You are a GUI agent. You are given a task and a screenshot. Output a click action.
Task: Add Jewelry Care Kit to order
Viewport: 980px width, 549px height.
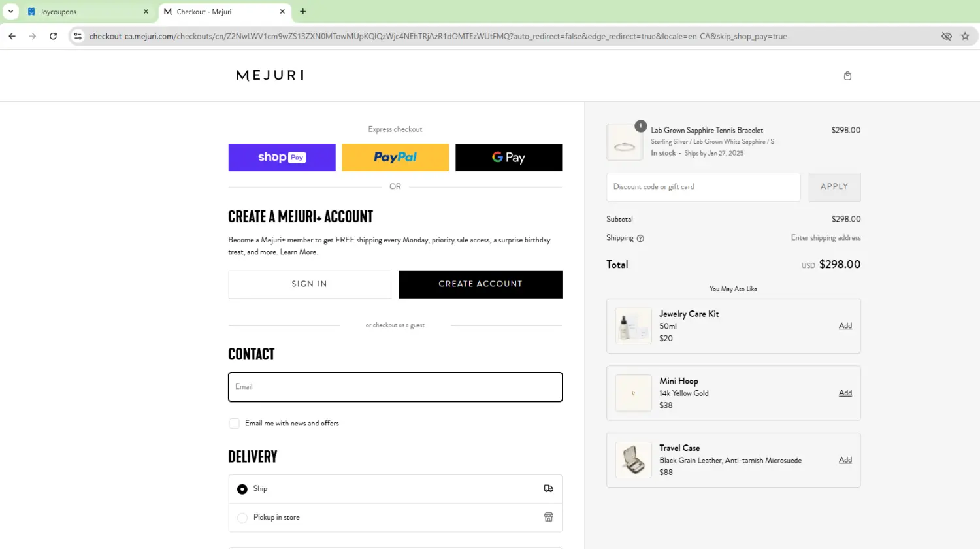click(x=845, y=326)
